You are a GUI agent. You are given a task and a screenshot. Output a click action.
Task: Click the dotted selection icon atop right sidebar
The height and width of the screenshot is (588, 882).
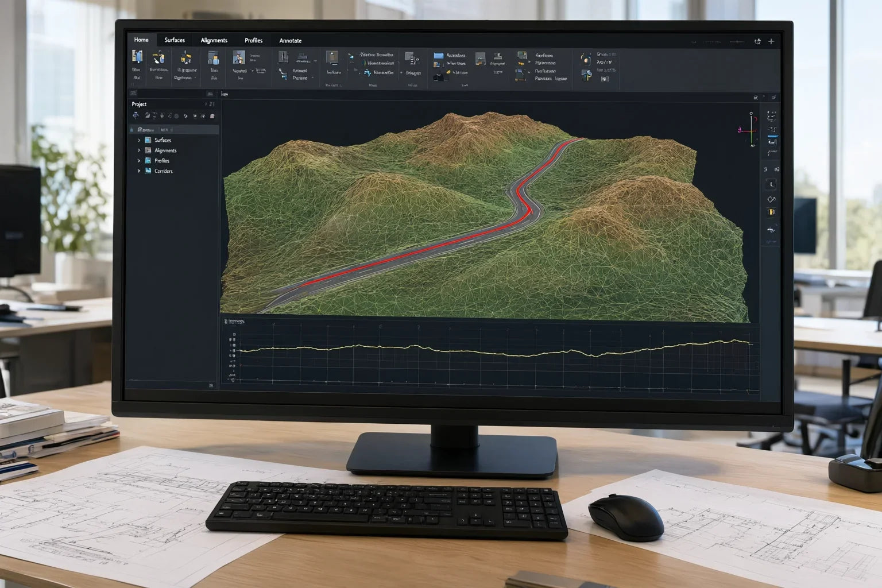(772, 117)
